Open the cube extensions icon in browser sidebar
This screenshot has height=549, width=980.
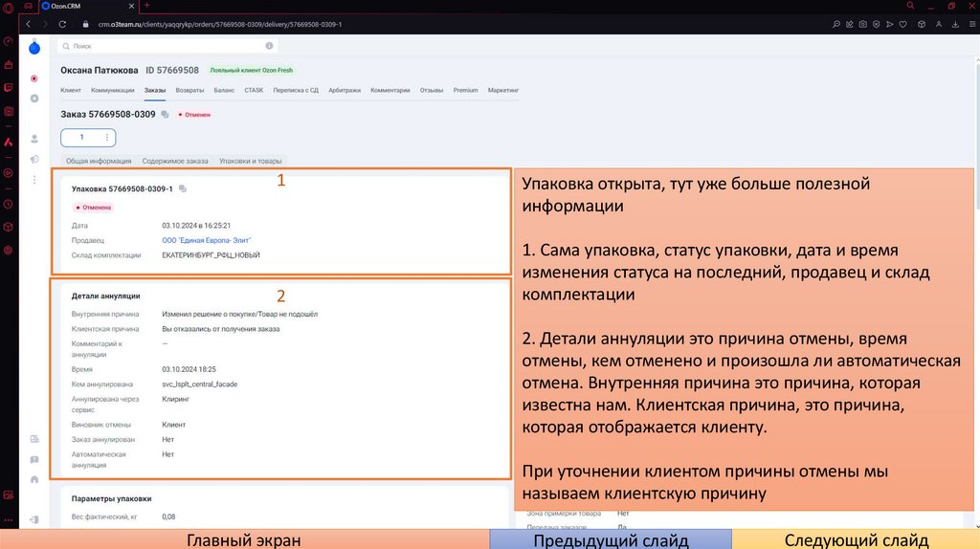[x=8, y=227]
